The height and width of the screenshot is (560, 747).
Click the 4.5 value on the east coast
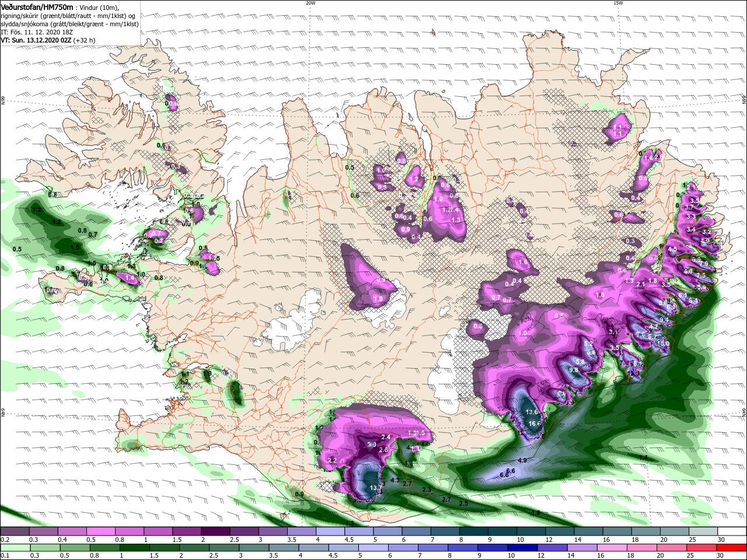pos(672,250)
